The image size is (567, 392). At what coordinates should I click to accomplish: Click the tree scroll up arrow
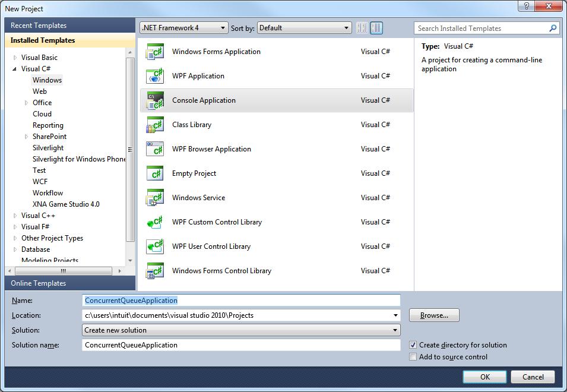[x=130, y=53]
